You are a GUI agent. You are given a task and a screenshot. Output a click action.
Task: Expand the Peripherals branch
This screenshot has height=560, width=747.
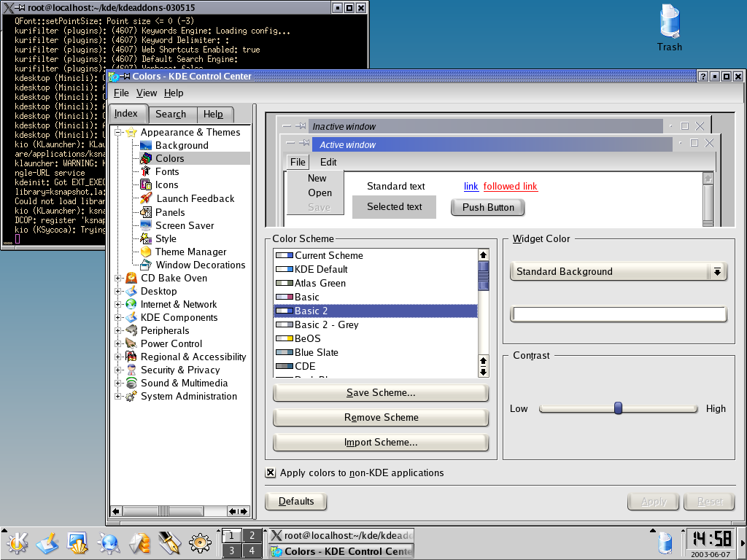[x=118, y=330]
